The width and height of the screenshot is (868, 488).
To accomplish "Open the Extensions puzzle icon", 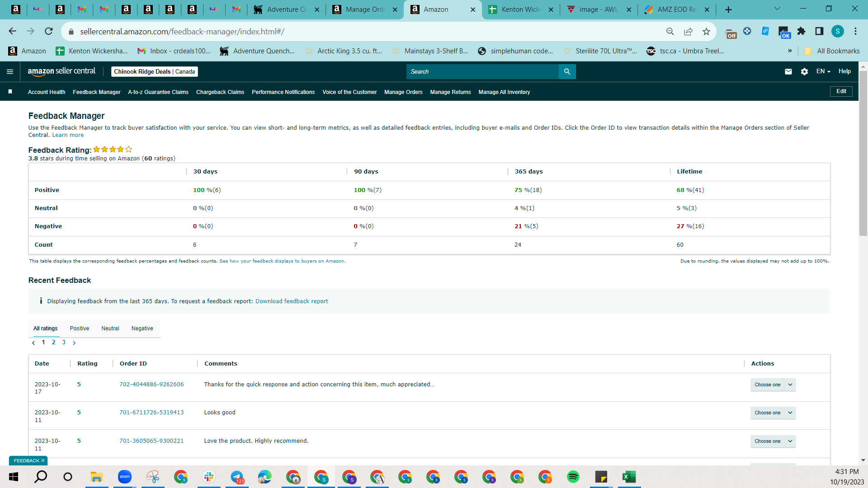I will coord(802,31).
